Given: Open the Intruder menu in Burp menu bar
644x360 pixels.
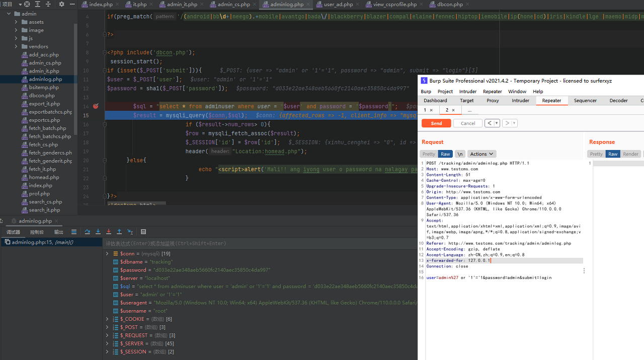Looking at the screenshot, I should (x=468, y=92).
